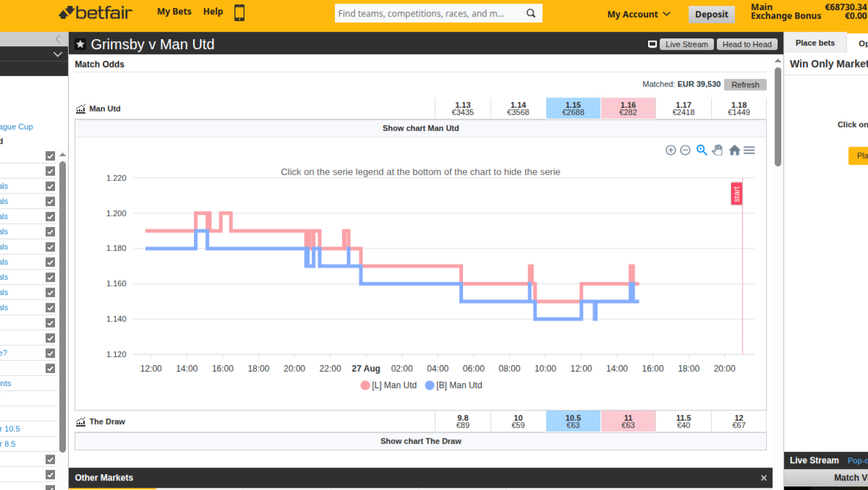Viewport: 868px width, 490px height.
Task: Focus the search teams and competitions field
Action: coord(428,14)
